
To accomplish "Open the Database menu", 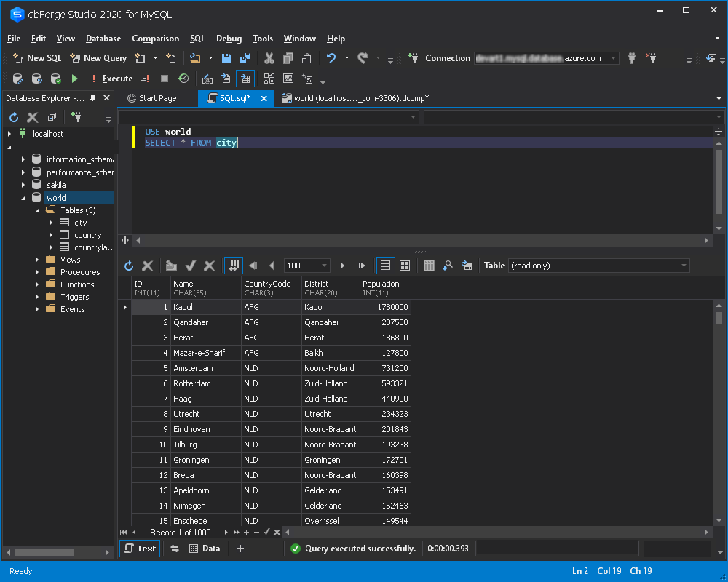I will (x=103, y=39).
